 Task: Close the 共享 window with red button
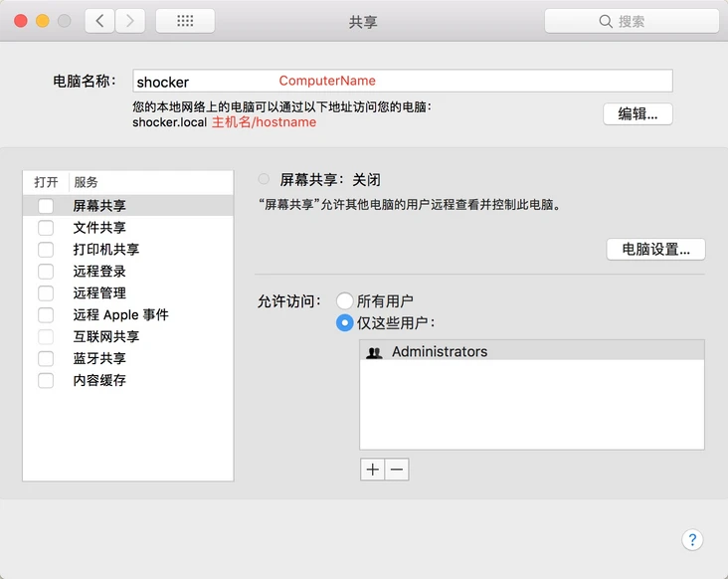click(21, 21)
